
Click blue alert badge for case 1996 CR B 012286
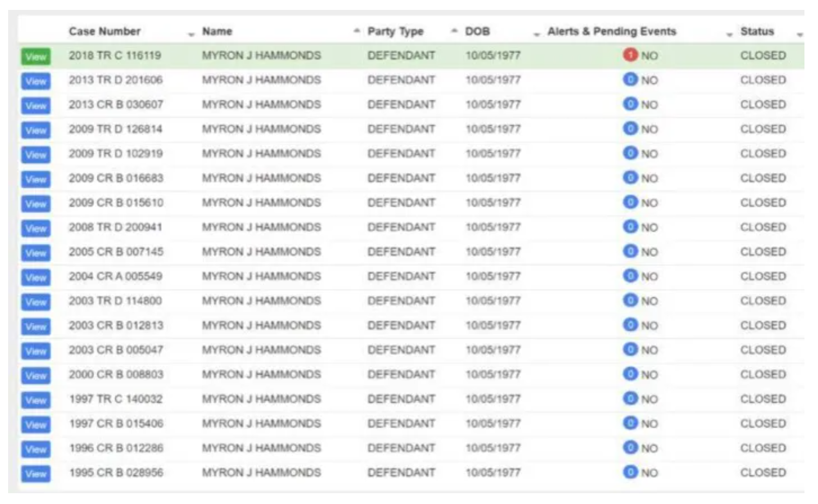[630, 447]
